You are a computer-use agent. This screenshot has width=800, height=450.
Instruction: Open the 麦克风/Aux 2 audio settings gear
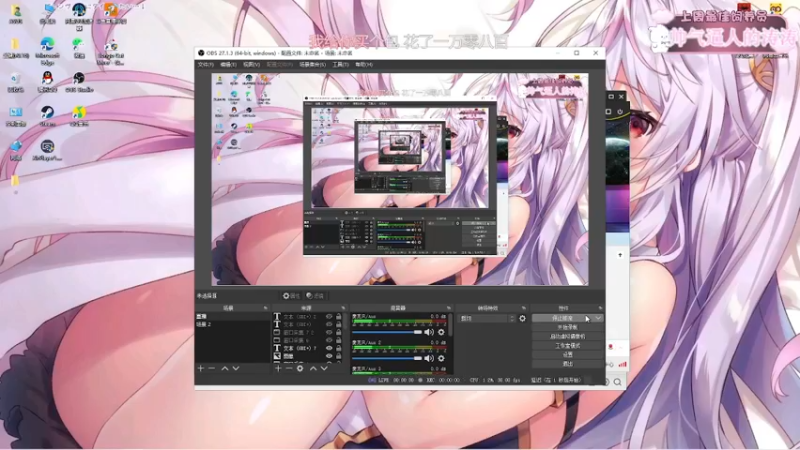(441, 358)
